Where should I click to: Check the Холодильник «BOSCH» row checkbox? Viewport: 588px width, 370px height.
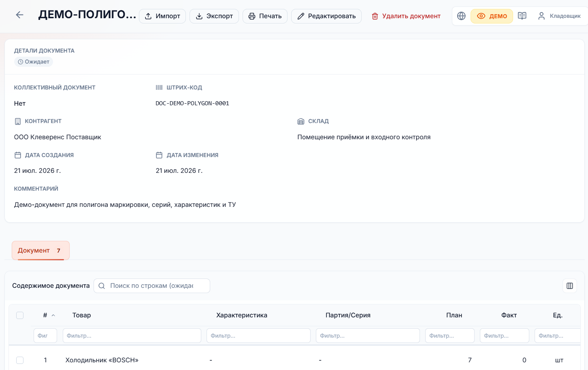click(x=20, y=360)
